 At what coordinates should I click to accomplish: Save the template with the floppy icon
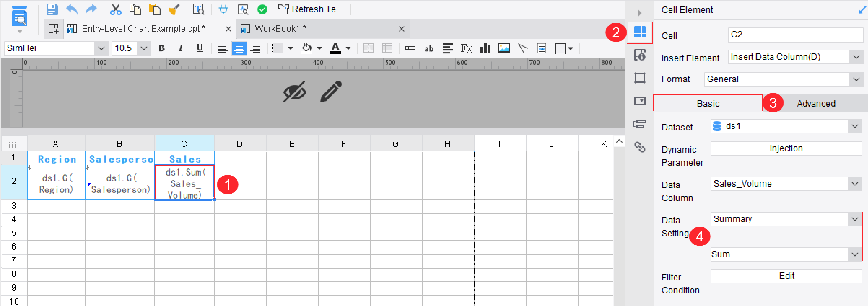pos(52,9)
